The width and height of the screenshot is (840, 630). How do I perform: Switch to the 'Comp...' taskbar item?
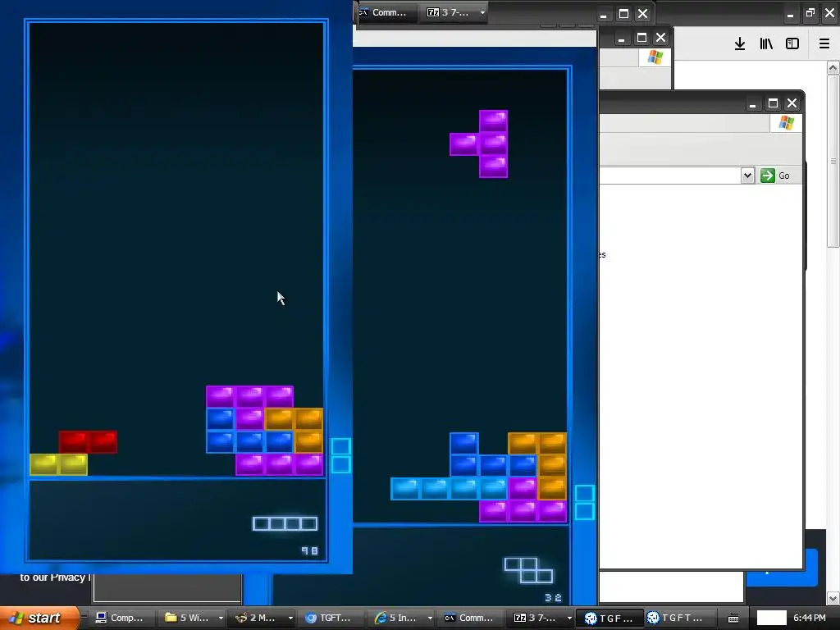coord(120,618)
